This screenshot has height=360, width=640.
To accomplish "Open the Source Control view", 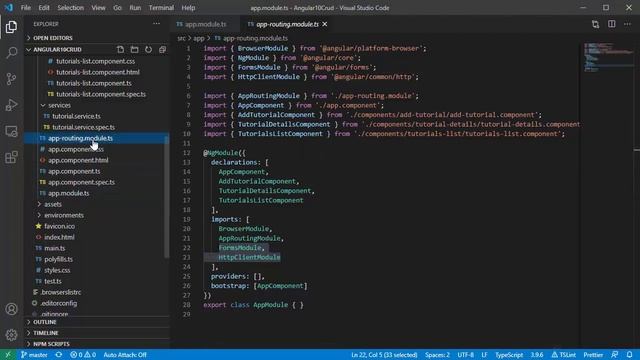I will [11, 79].
